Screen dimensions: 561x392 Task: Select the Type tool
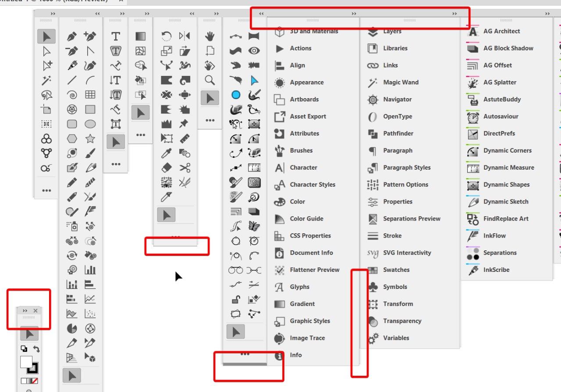coord(116,37)
